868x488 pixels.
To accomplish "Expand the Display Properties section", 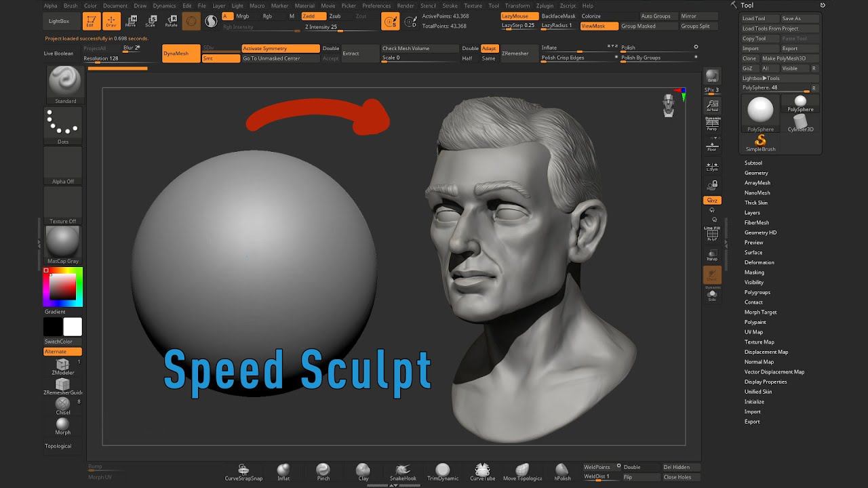I will (766, 382).
